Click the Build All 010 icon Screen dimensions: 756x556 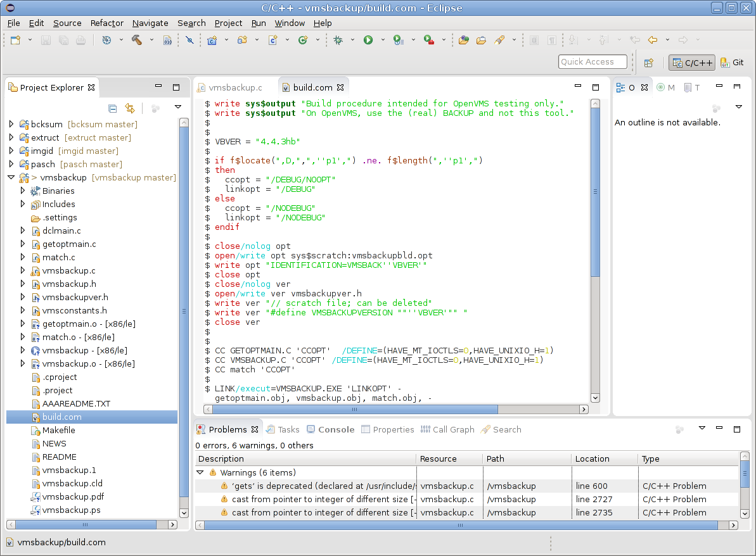pyautogui.click(x=167, y=40)
